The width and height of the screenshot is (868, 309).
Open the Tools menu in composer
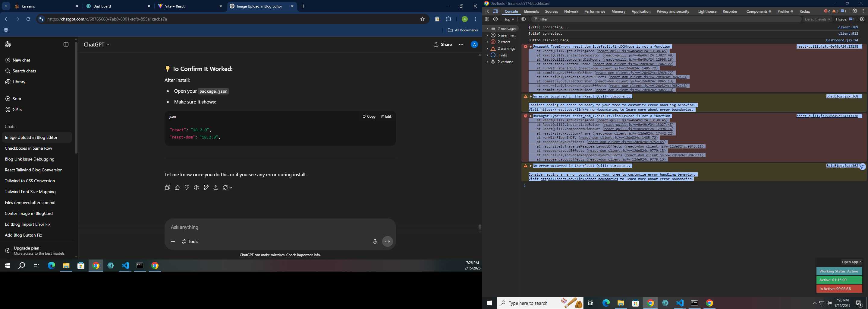(x=190, y=241)
